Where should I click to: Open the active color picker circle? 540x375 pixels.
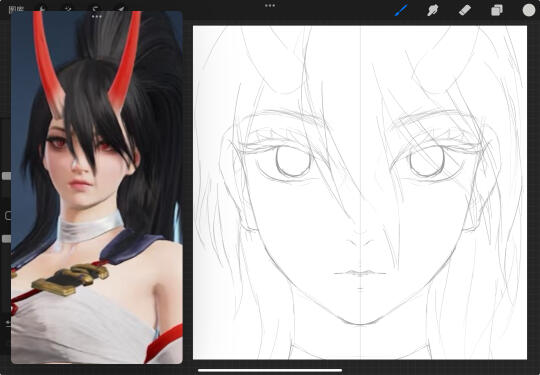pyautogui.click(x=529, y=10)
